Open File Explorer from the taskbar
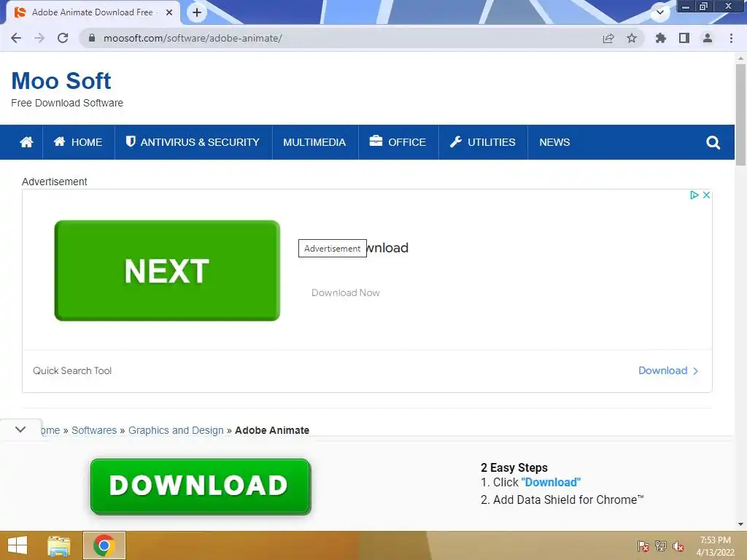This screenshot has width=747, height=560. click(58, 545)
